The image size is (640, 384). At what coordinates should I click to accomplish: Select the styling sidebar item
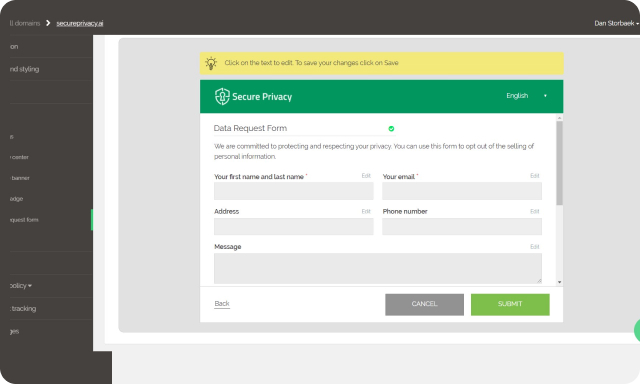(24, 69)
